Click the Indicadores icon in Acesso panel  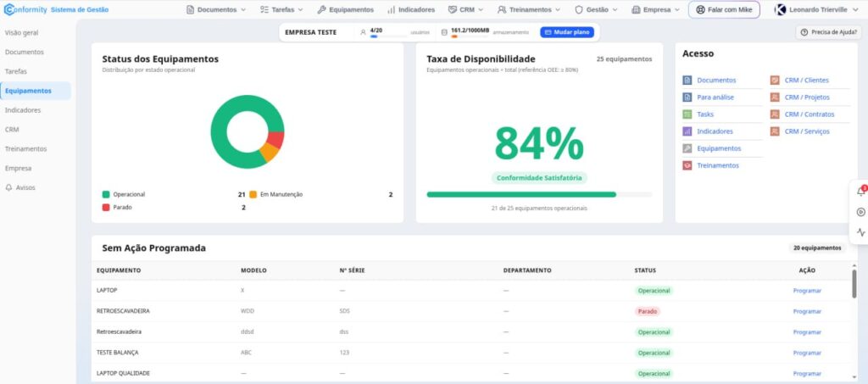coord(687,131)
